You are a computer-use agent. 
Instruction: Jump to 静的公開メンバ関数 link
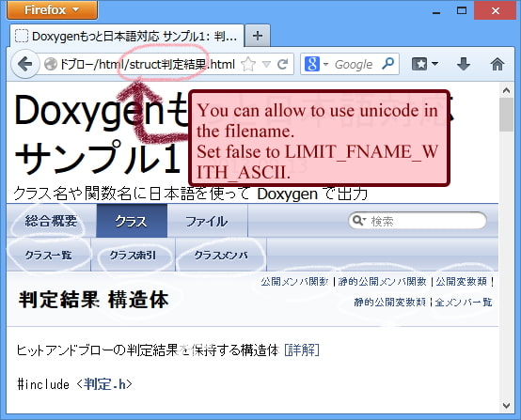pos(382,282)
